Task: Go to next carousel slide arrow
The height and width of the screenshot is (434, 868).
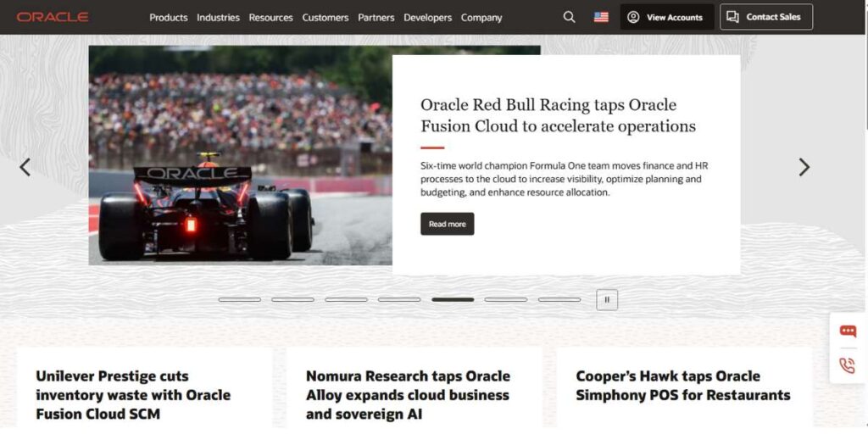Action: [x=804, y=167]
